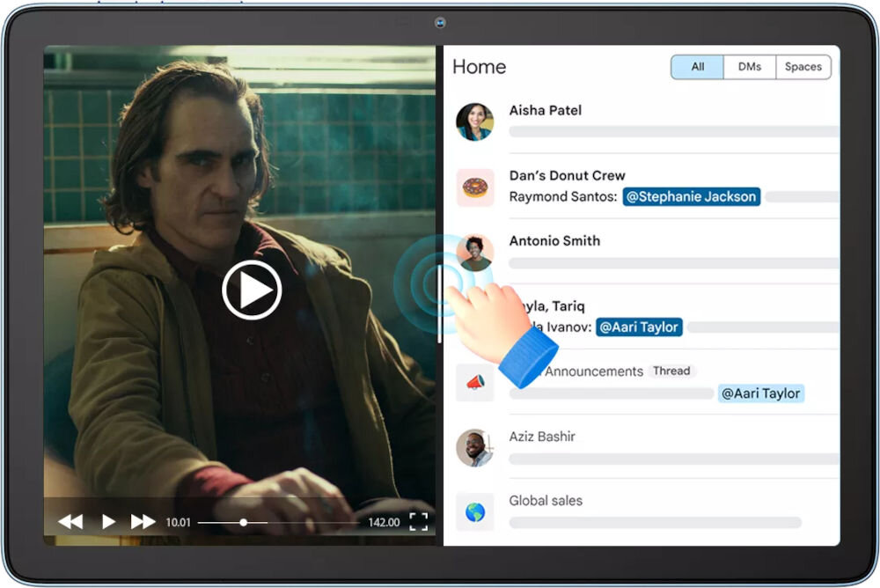Click the rewind button in video controls

click(70, 522)
